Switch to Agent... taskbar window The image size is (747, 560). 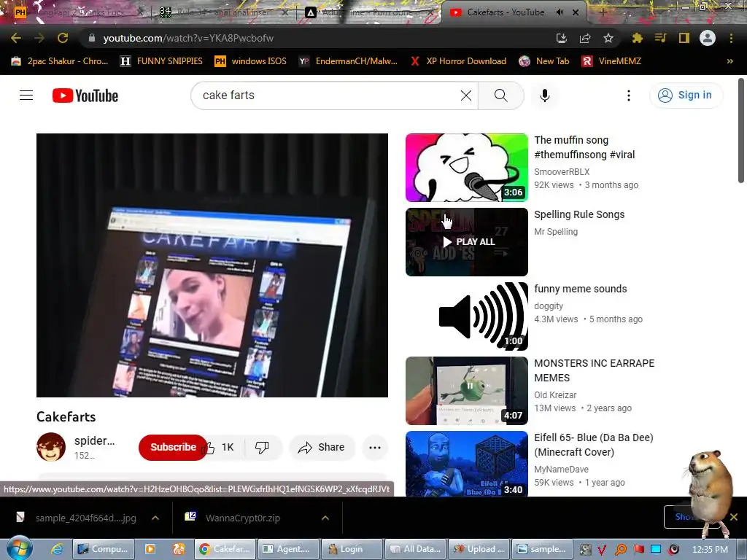pos(287,549)
